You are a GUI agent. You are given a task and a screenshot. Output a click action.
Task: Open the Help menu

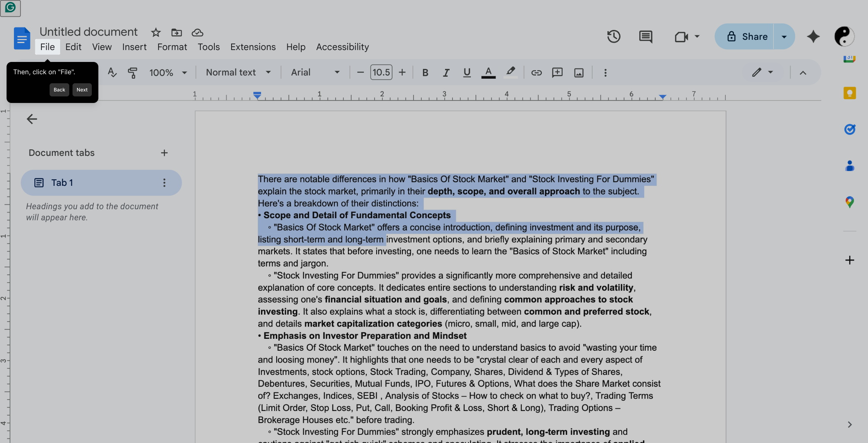(296, 47)
